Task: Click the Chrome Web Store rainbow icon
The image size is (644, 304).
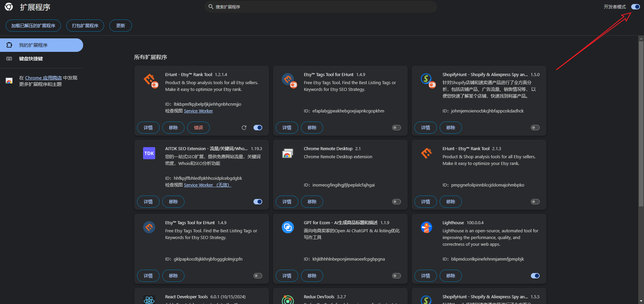Action: point(9,81)
